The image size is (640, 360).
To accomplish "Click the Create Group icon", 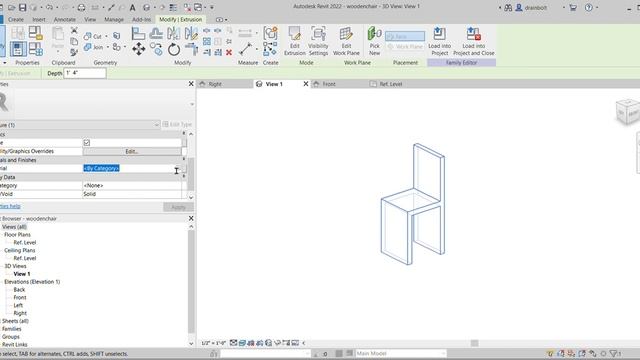I will pos(270,33).
